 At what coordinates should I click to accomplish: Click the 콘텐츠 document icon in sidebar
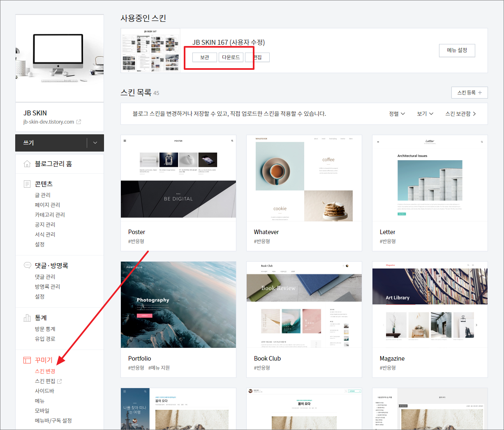pos(27,184)
